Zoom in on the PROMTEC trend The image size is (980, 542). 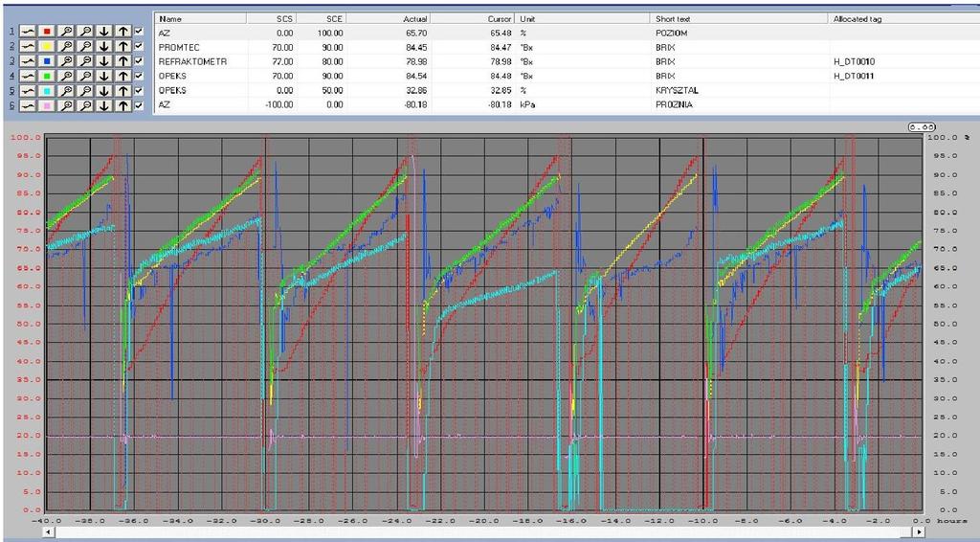(x=66, y=46)
